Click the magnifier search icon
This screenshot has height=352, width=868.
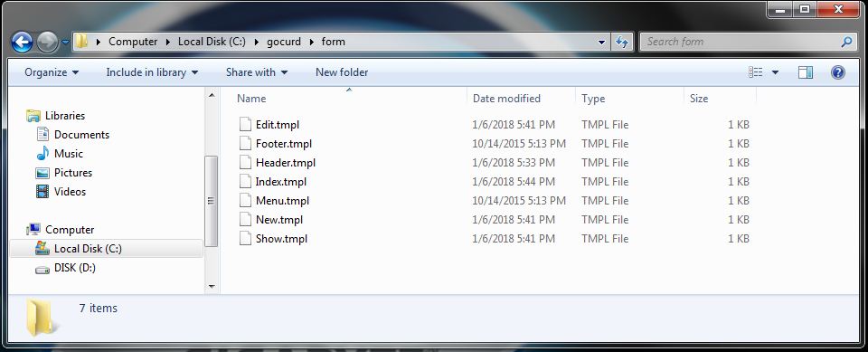[847, 42]
